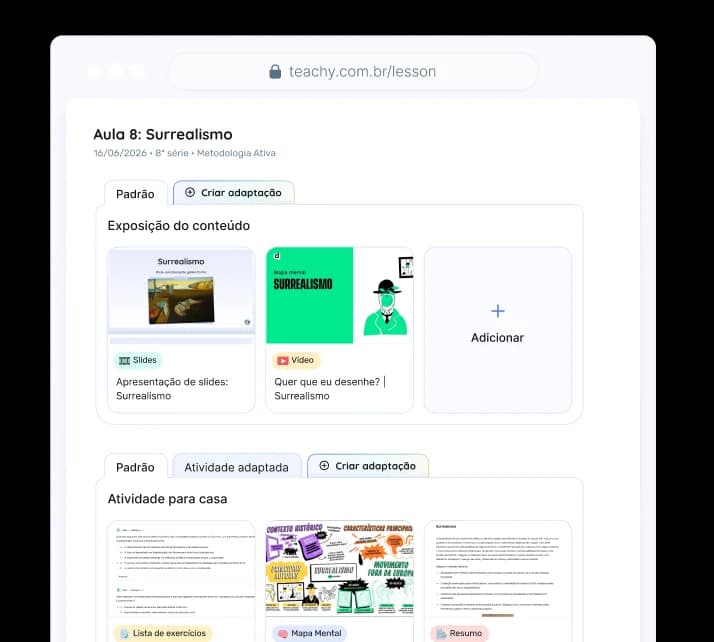Click the 'Vídeo' badge label text
This screenshot has height=642, width=714.
302,360
